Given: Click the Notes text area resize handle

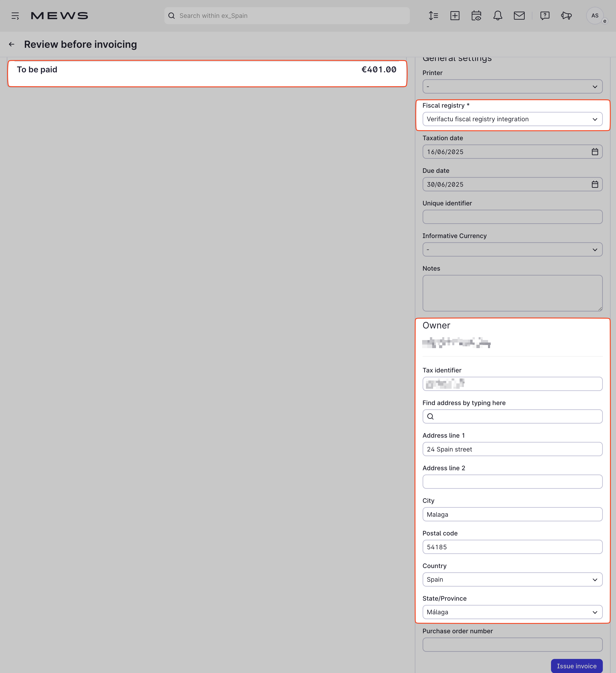Looking at the screenshot, I should [x=600, y=309].
